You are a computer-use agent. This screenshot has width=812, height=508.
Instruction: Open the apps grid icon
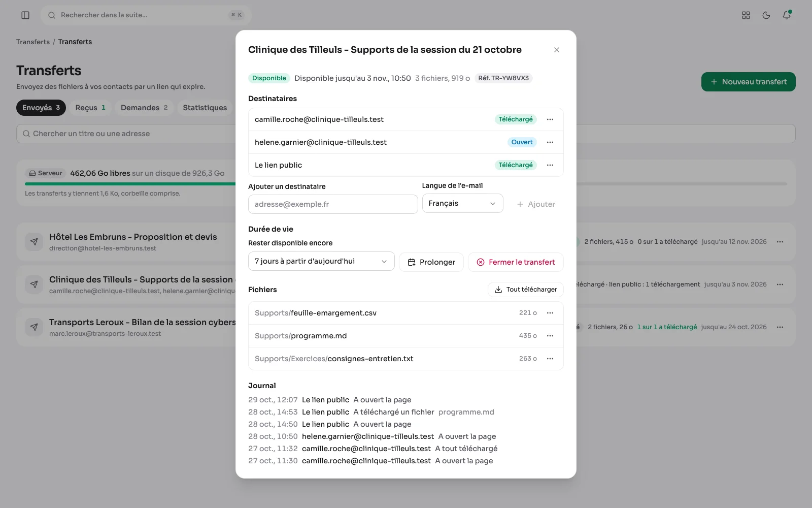tap(746, 15)
